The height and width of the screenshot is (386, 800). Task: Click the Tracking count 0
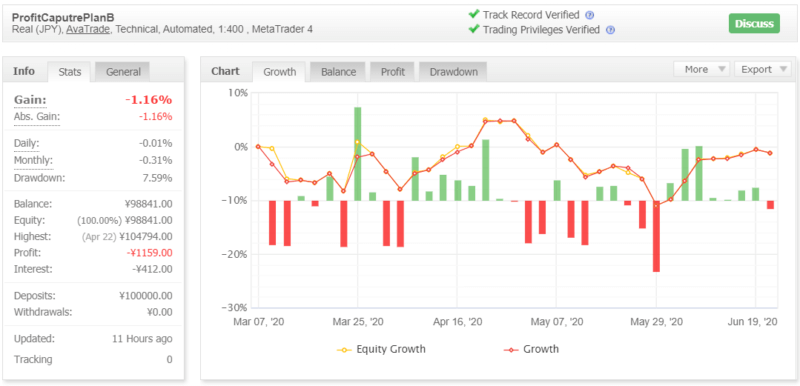click(x=169, y=359)
